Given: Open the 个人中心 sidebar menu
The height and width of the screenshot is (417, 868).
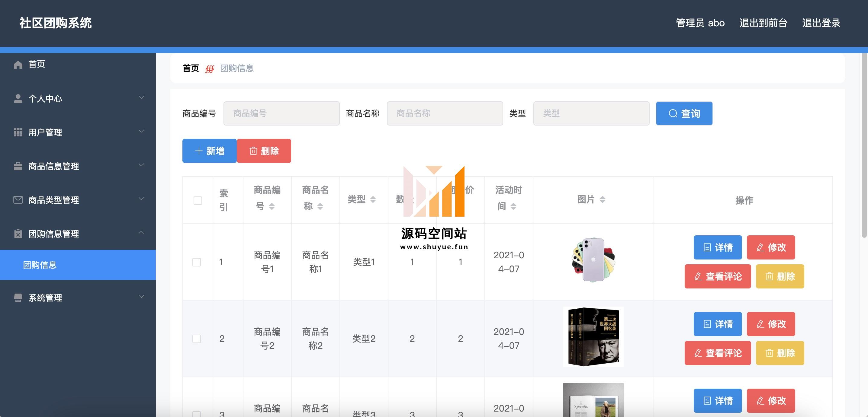Looking at the screenshot, I should click(x=78, y=98).
